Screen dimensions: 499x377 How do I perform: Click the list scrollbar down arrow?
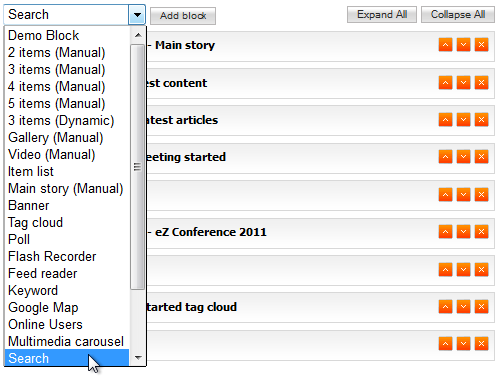138,358
